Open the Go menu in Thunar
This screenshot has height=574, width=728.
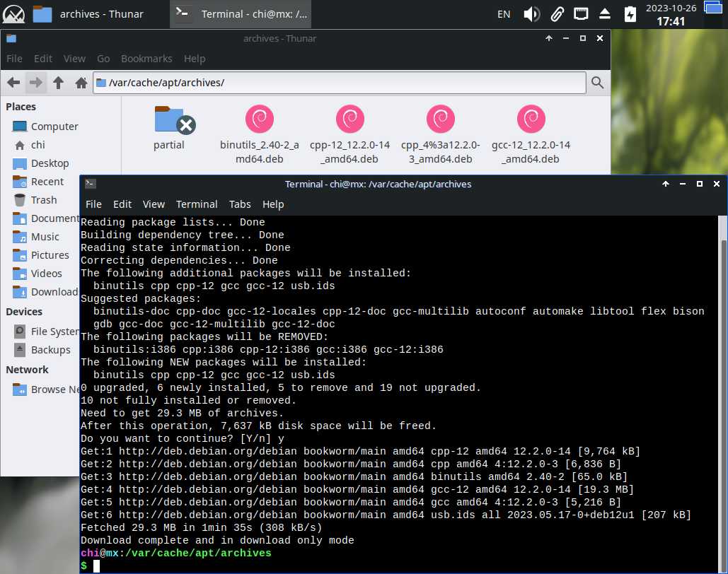tap(103, 59)
